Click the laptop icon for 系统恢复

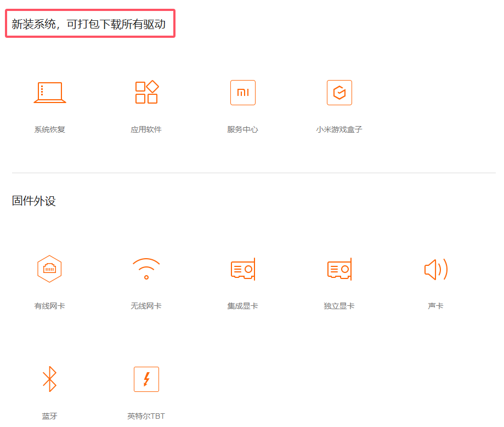click(x=50, y=93)
